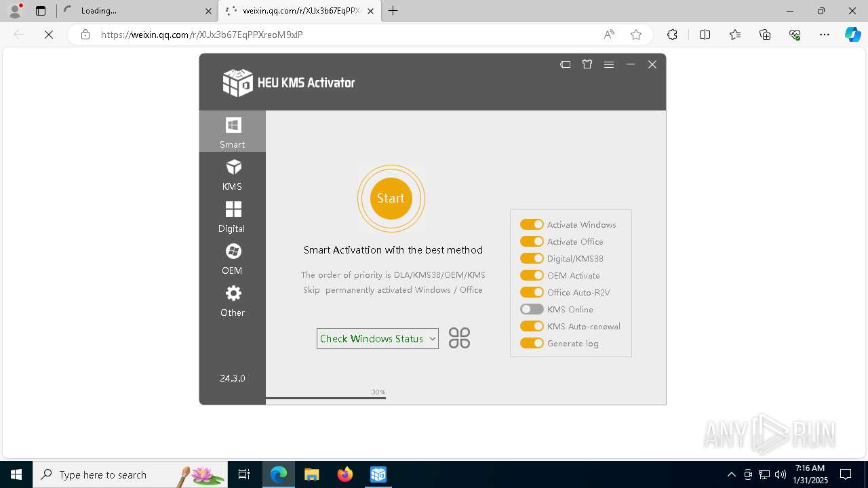Viewport: 868px width, 488px height.
Task: Open Task View on the taskbar
Action: point(244,474)
